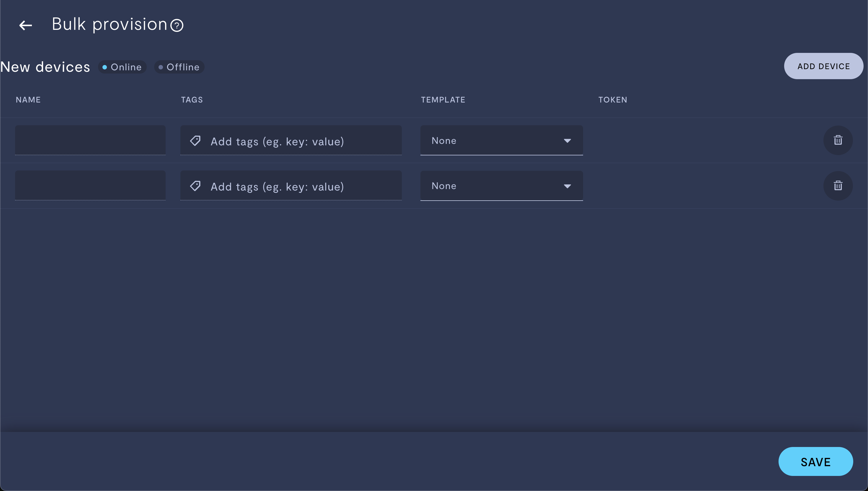Click the tag/label icon in first row
The height and width of the screenshot is (491, 868).
click(195, 140)
